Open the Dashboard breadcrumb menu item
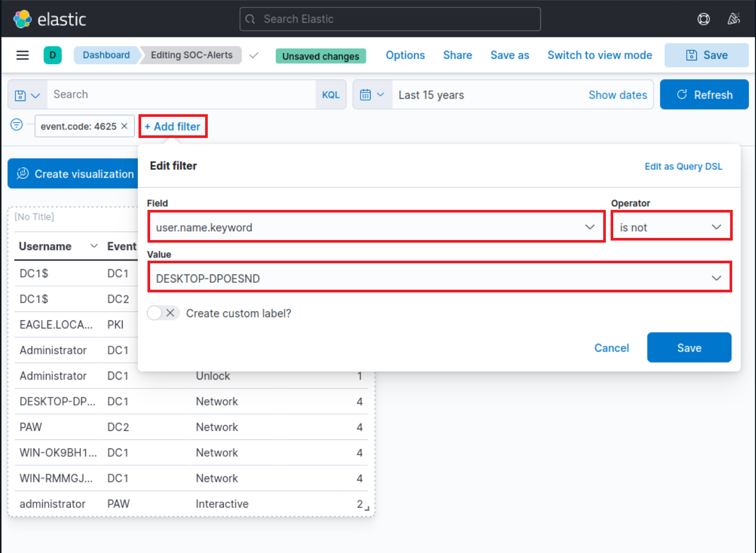The width and height of the screenshot is (756, 553). tap(106, 54)
